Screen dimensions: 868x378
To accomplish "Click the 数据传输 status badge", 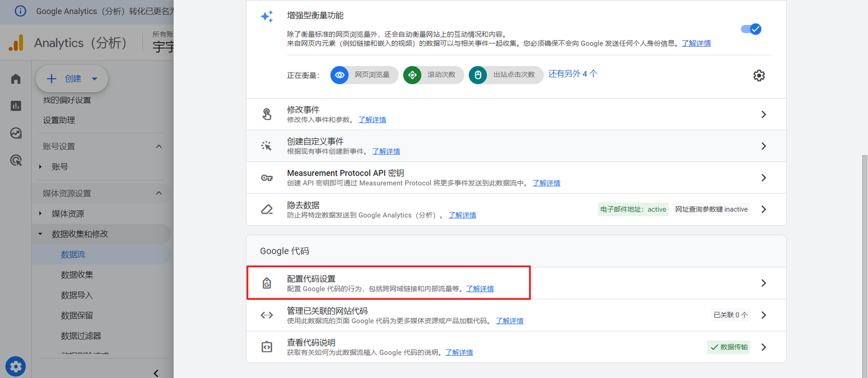I will (x=729, y=347).
